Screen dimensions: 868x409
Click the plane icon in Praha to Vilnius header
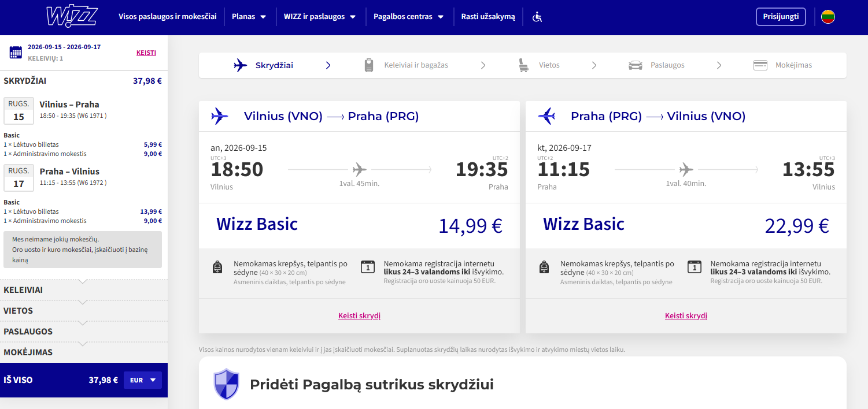point(546,116)
